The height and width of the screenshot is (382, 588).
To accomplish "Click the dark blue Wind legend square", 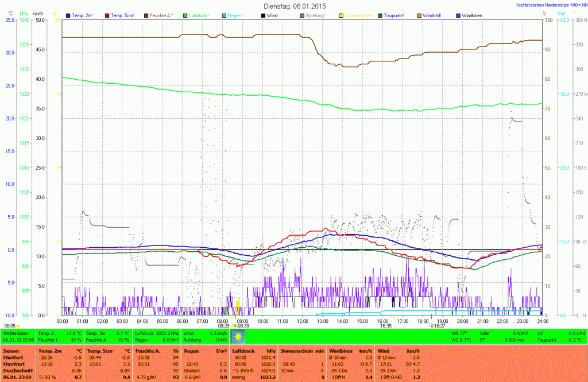I will tap(264, 15).
